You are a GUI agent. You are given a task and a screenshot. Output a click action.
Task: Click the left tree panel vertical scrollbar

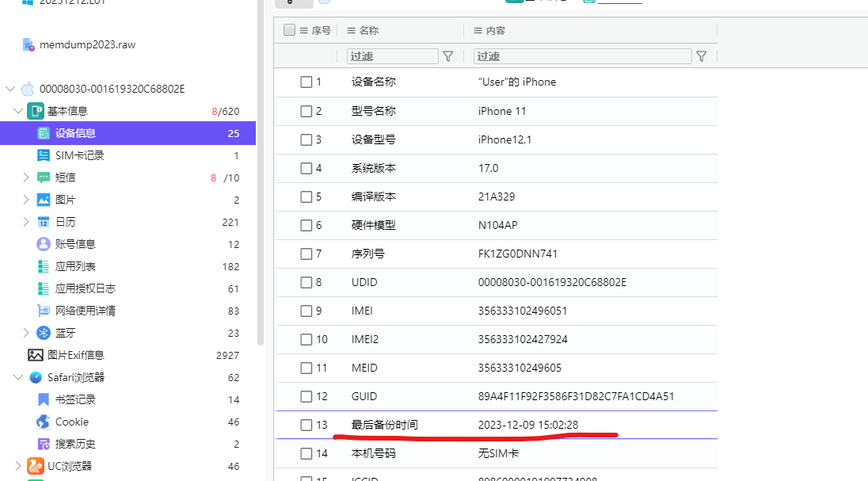pos(261,172)
